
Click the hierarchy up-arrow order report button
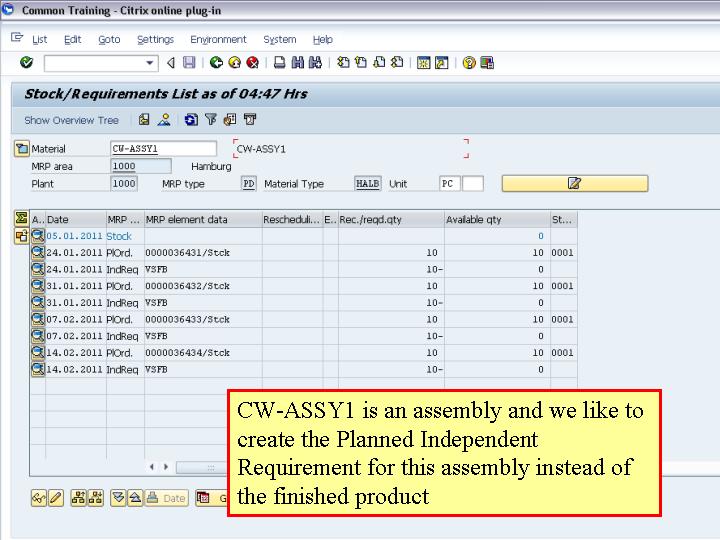click(79, 498)
